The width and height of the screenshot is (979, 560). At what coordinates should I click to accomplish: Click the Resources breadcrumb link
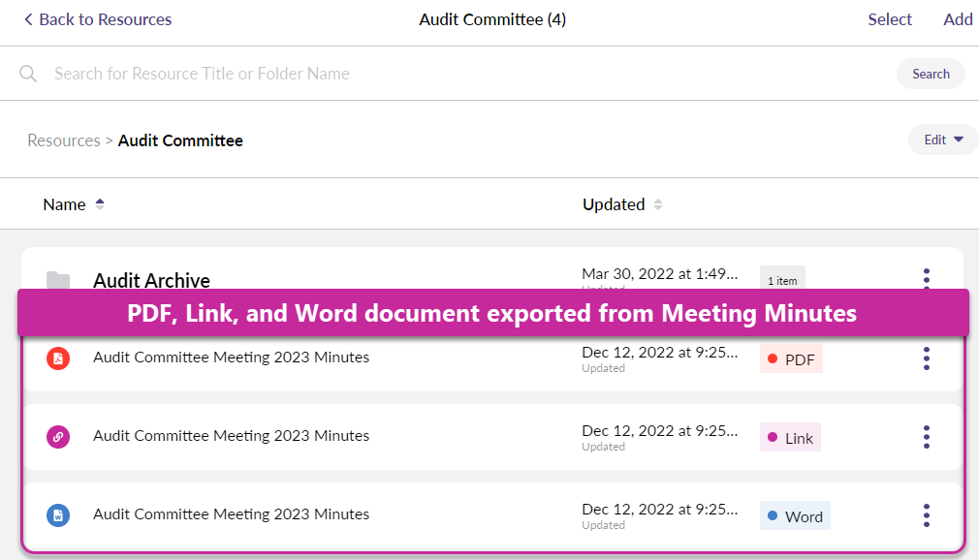point(64,140)
